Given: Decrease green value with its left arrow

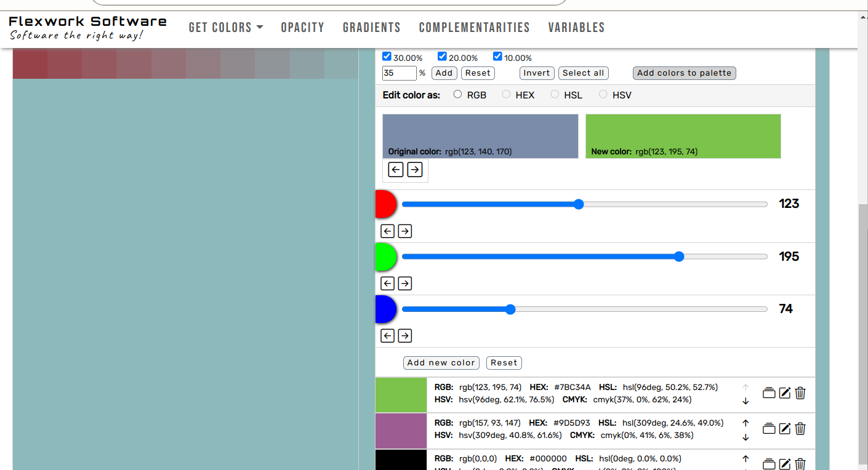Looking at the screenshot, I should pos(387,284).
